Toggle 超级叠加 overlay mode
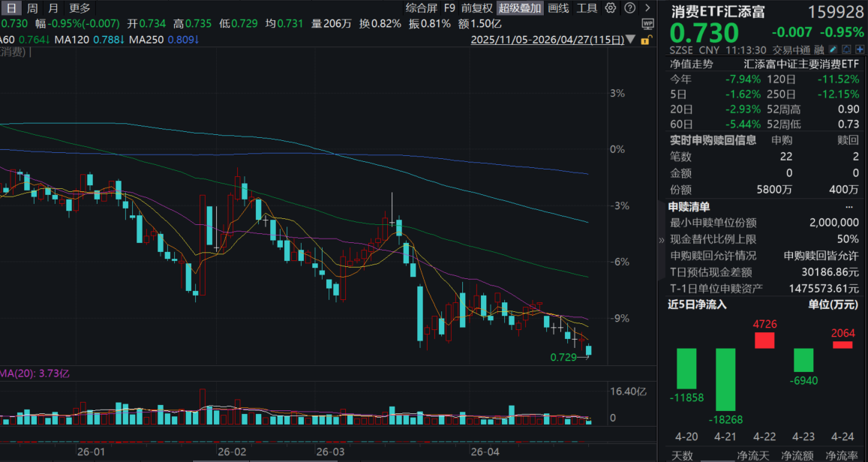The width and height of the screenshot is (868, 462). 519,8
